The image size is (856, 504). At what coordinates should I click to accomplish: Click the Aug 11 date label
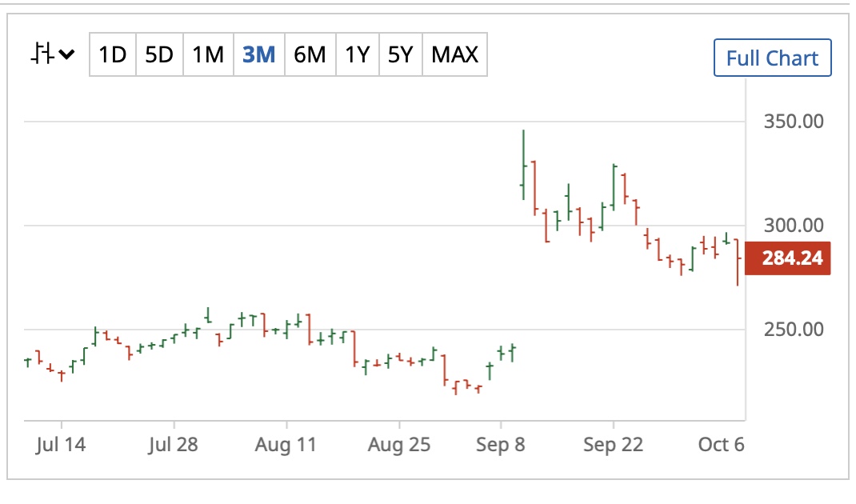tap(286, 445)
